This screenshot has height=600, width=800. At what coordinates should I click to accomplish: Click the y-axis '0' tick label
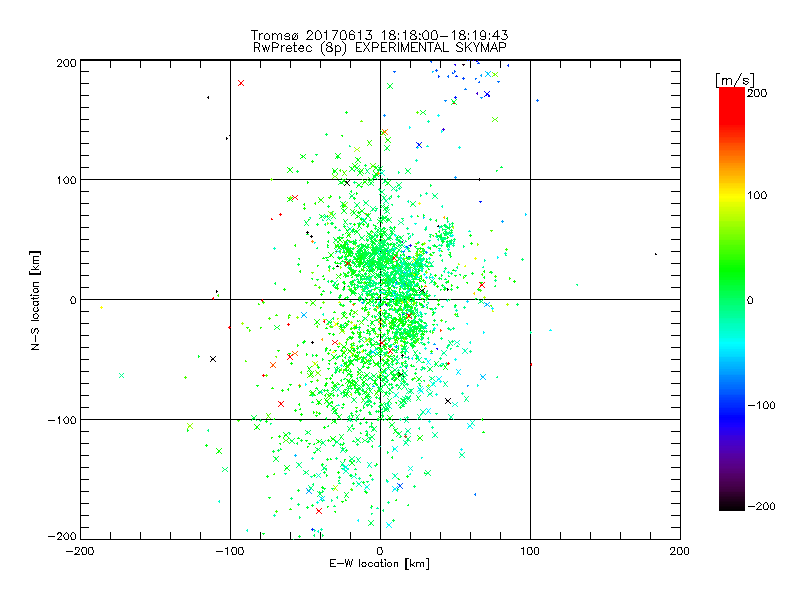[73, 300]
